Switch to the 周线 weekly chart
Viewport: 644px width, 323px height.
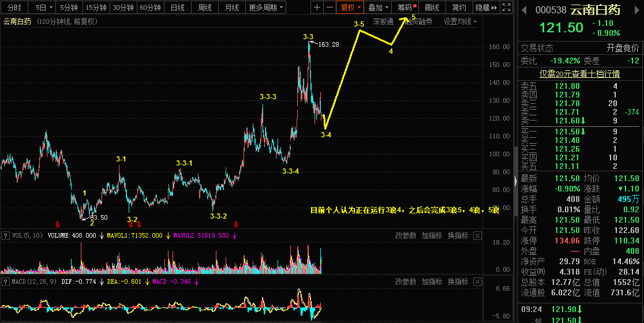pyautogui.click(x=204, y=7)
